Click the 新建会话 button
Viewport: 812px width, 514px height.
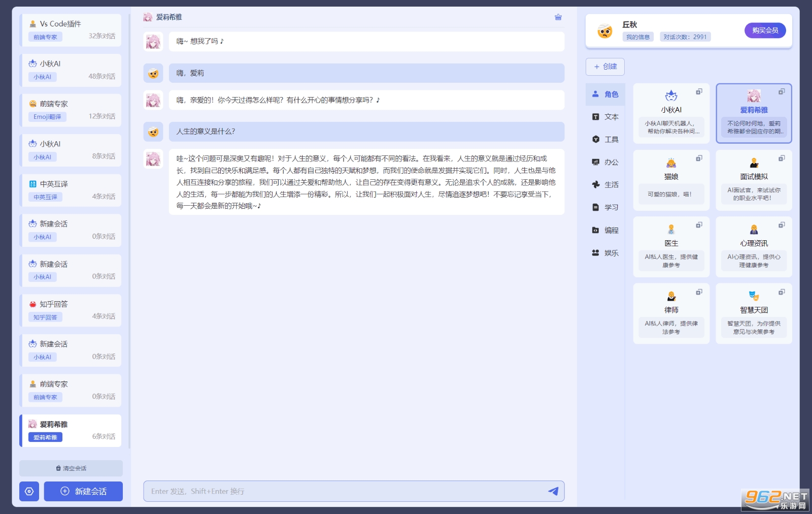pos(83,491)
